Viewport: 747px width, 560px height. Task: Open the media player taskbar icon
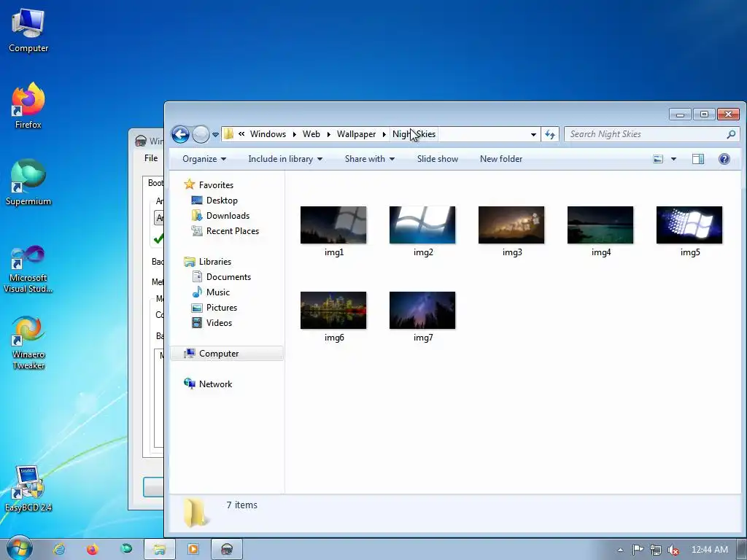193,549
